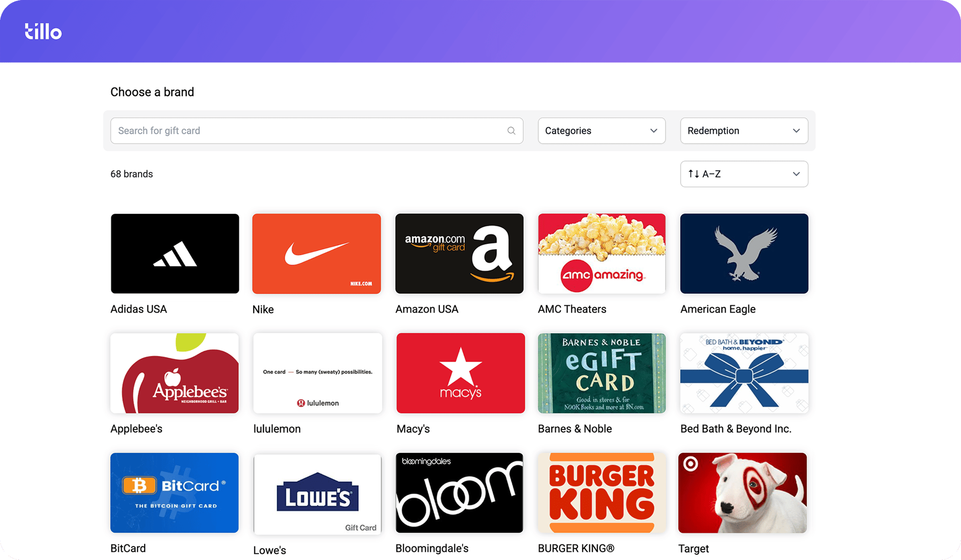The height and width of the screenshot is (560, 961).
Task: Pick the Target dog gift card
Action: pos(742,493)
